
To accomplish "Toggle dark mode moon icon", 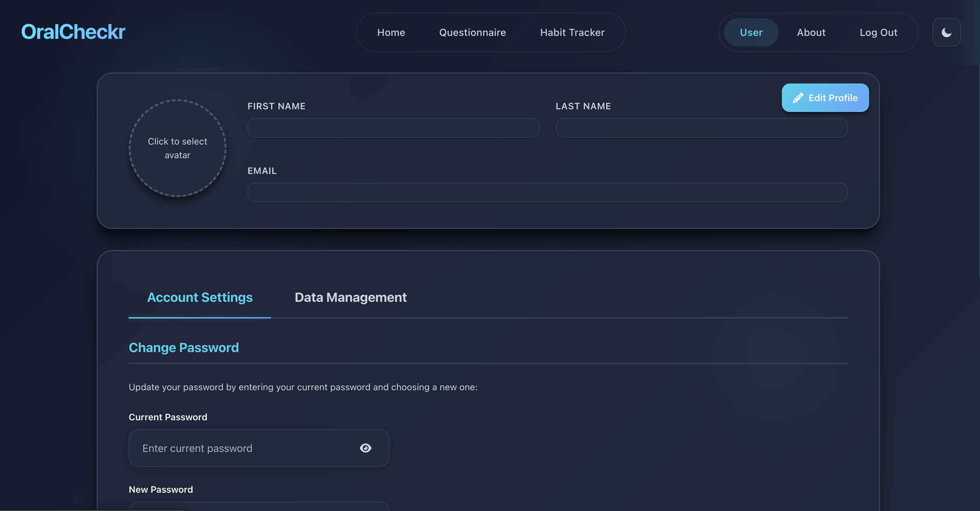I will [x=946, y=32].
